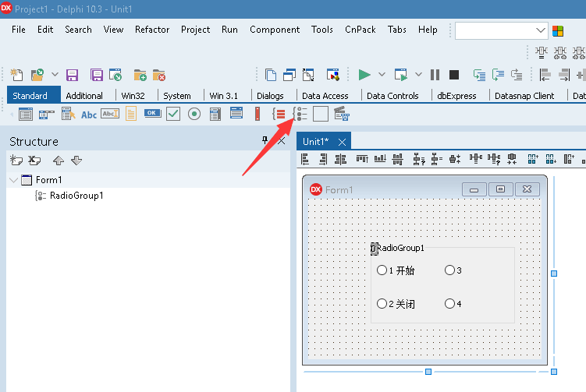Click the Run Without Debugging icon

(401, 75)
